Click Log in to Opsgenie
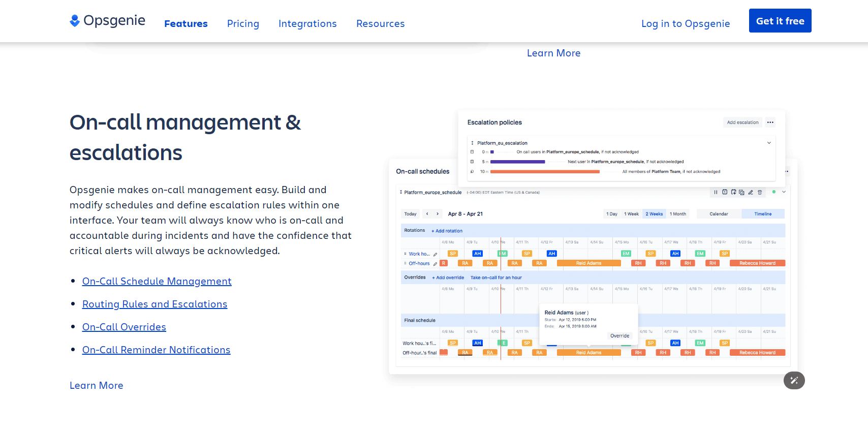Viewport: 868px width, 432px height. pyautogui.click(x=686, y=23)
